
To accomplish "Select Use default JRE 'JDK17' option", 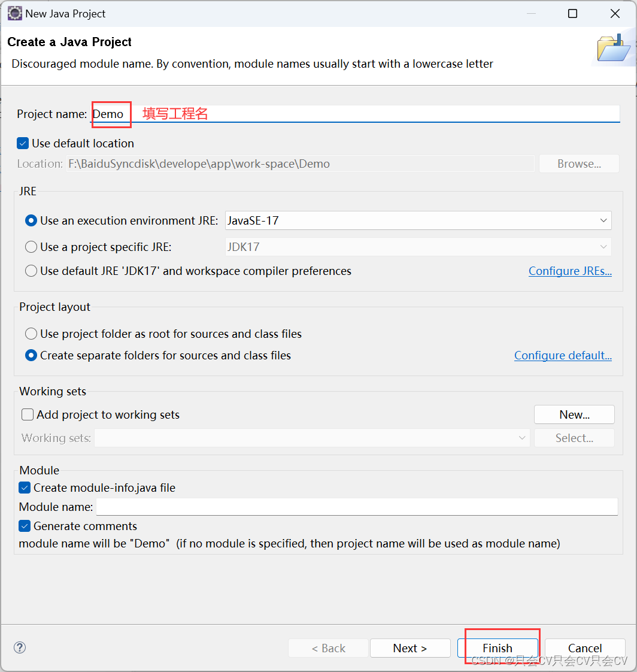I will click(x=31, y=271).
